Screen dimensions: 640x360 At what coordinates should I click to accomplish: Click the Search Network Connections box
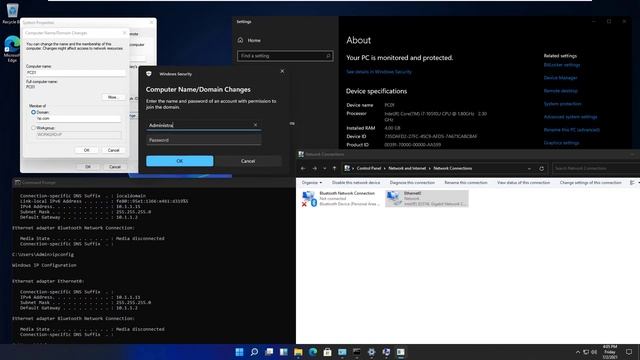(x=596, y=168)
